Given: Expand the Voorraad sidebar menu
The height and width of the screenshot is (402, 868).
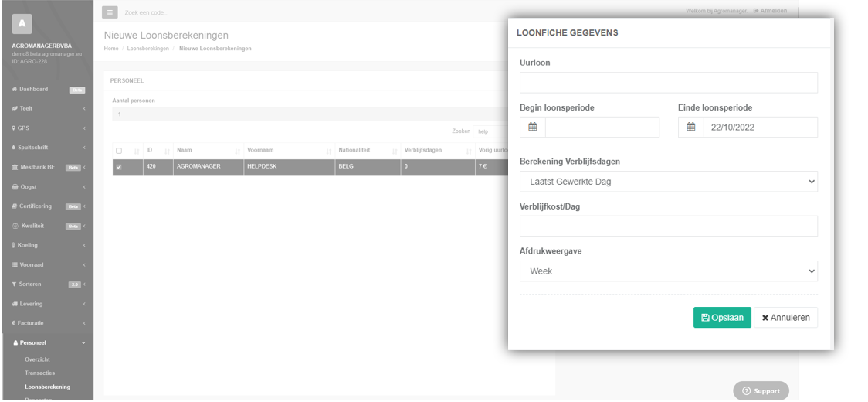Looking at the screenshot, I should [x=47, y=264].
